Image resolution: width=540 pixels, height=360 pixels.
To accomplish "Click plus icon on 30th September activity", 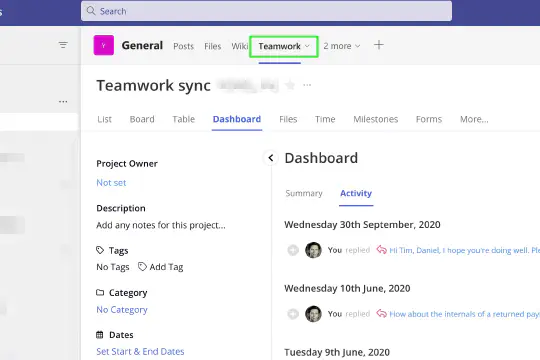I will tap(293, 250).
